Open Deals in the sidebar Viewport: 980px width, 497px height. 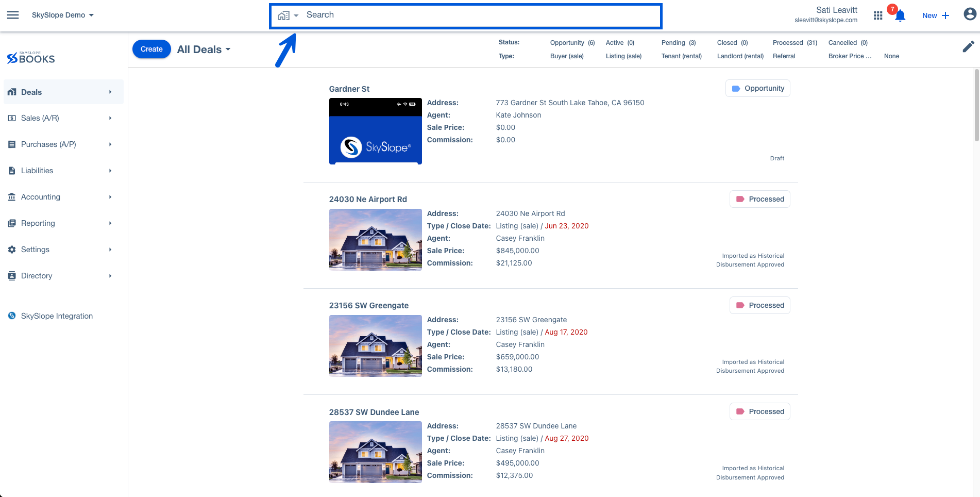coord(63,92)
